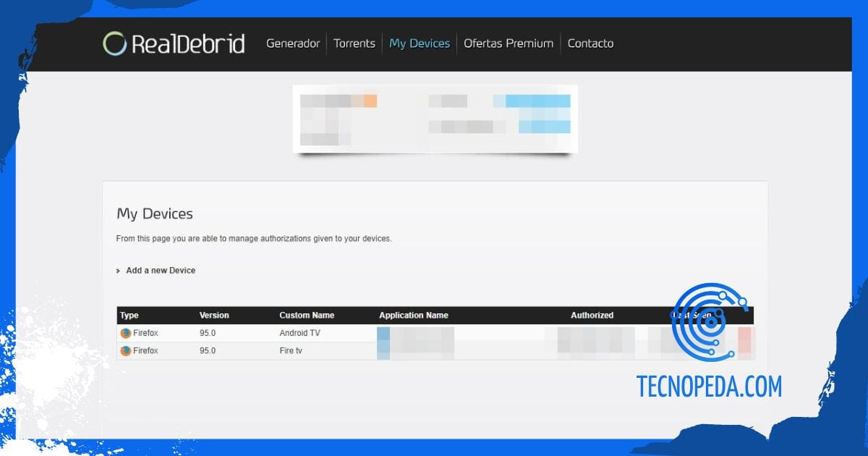
Task: Click the Firefox type text in Android TV row
Action: 145,334
